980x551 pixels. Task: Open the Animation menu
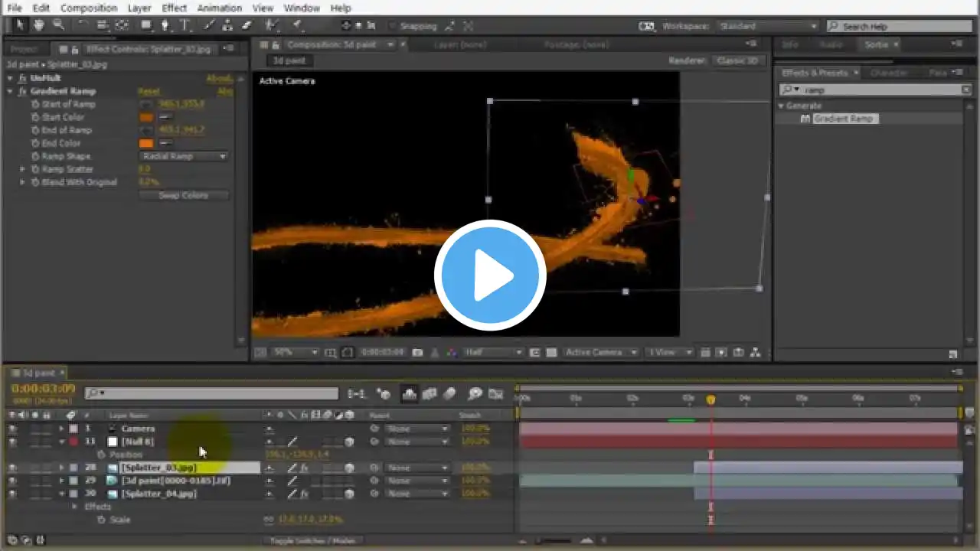pos(219,8)
